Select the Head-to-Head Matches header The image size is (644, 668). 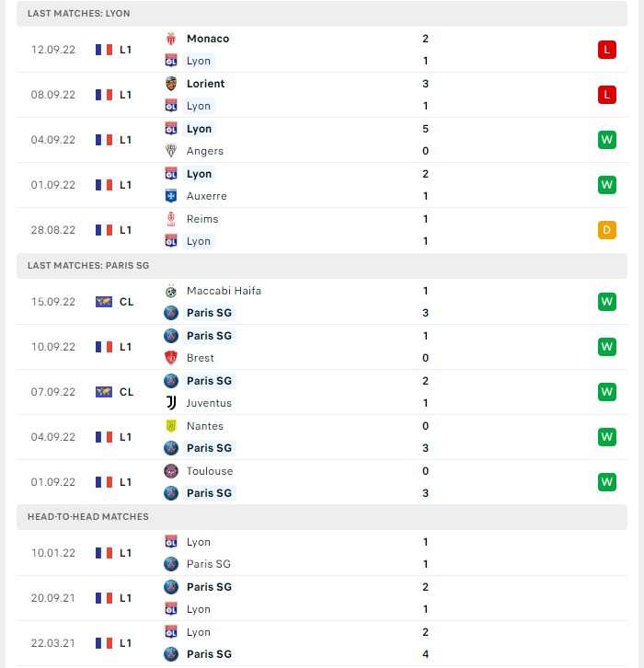point(322,517)
